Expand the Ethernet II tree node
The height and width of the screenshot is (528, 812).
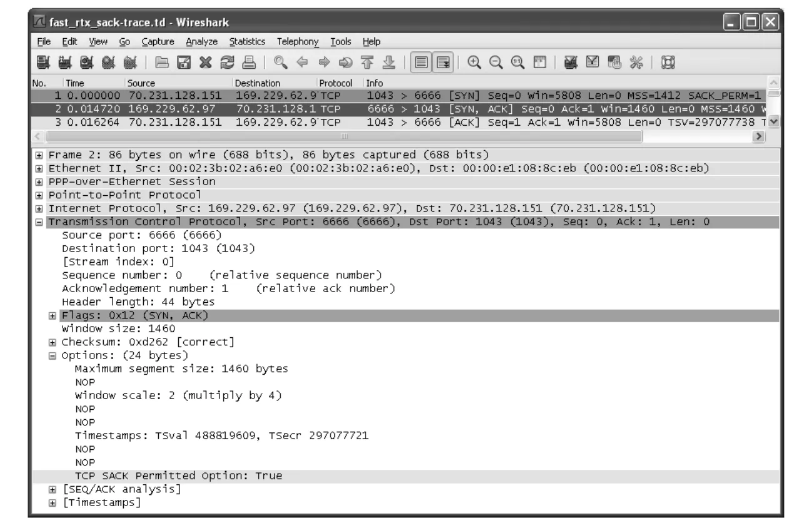point(39,168)
